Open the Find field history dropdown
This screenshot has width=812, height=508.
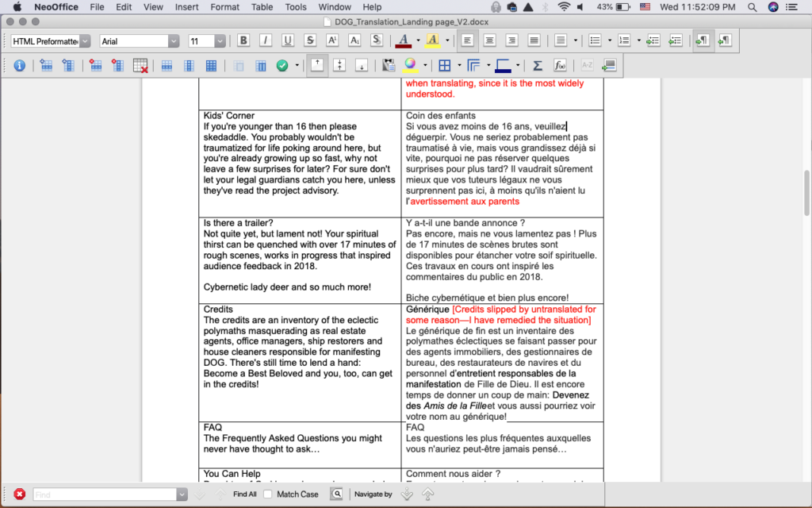coord(182,495)
